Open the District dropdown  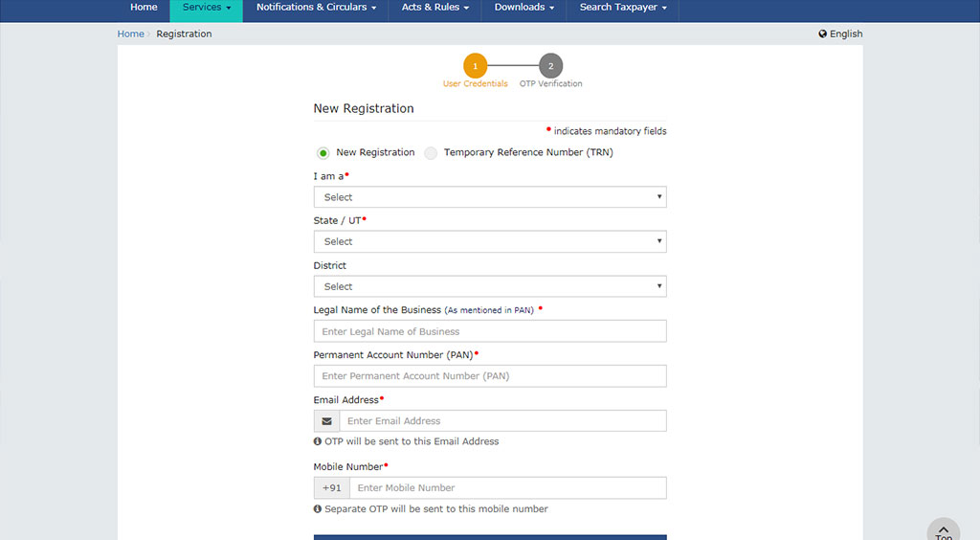490,286
